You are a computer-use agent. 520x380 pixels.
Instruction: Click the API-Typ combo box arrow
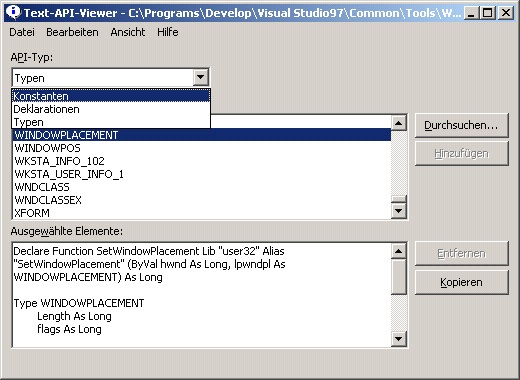[x=200, y=77]
